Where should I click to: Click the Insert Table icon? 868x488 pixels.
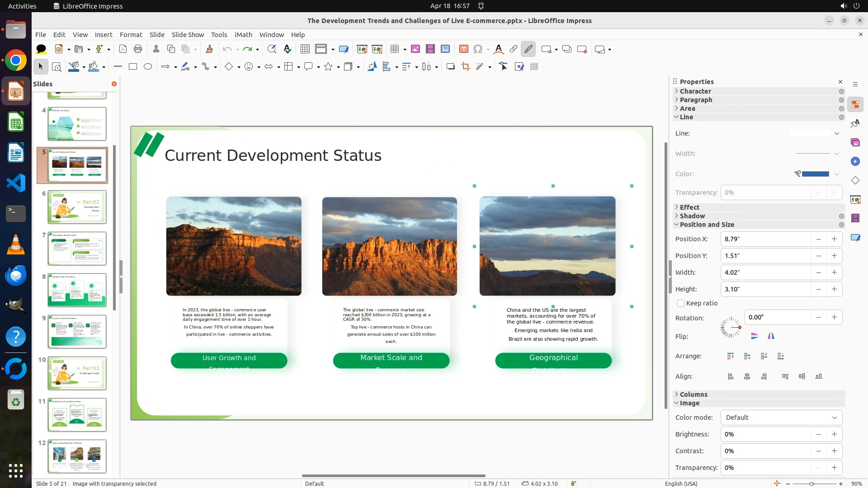coord(395,49)
